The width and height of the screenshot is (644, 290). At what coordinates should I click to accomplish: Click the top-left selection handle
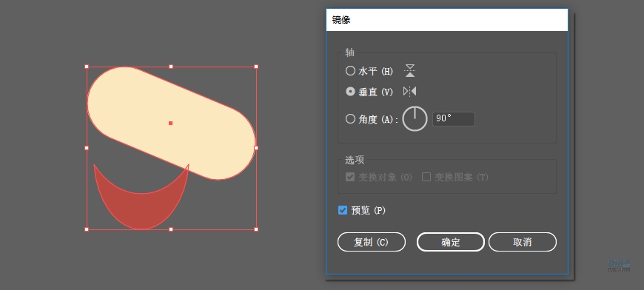point(87,67)
